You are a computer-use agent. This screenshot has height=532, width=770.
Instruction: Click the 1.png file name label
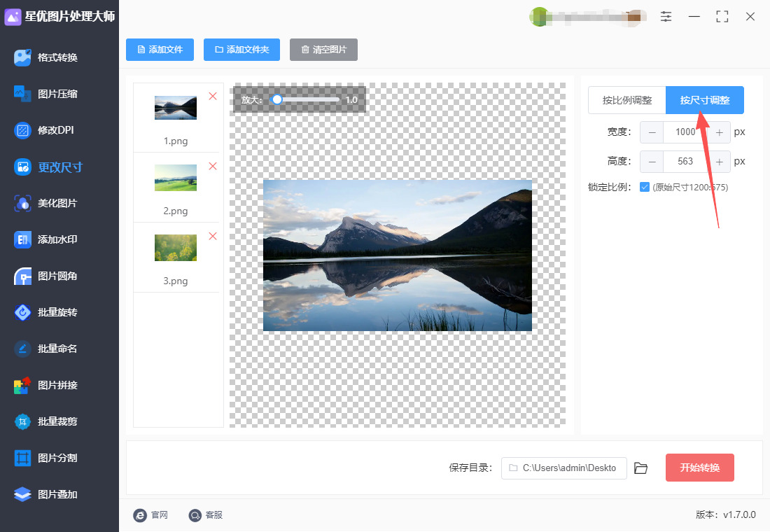[x=176, y=141]
